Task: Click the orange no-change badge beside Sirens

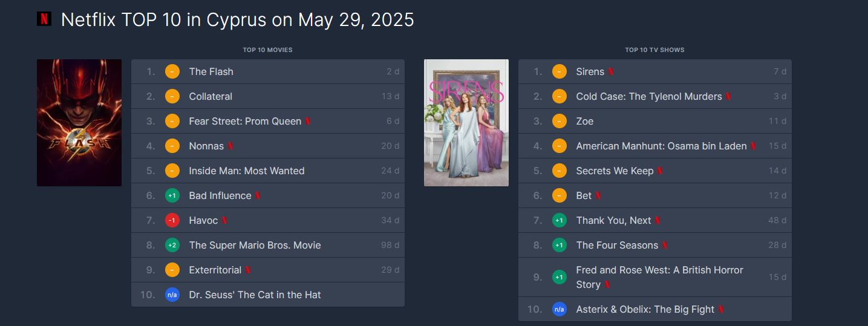Action: pyautogui.click(x=560, y=71)
